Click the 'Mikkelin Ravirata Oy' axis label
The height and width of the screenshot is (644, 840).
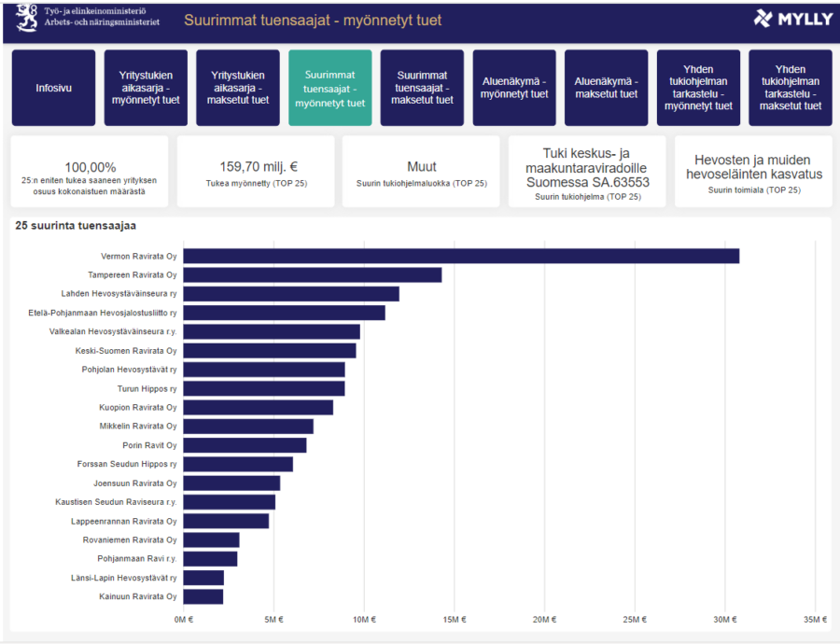[x=138, y=427]
